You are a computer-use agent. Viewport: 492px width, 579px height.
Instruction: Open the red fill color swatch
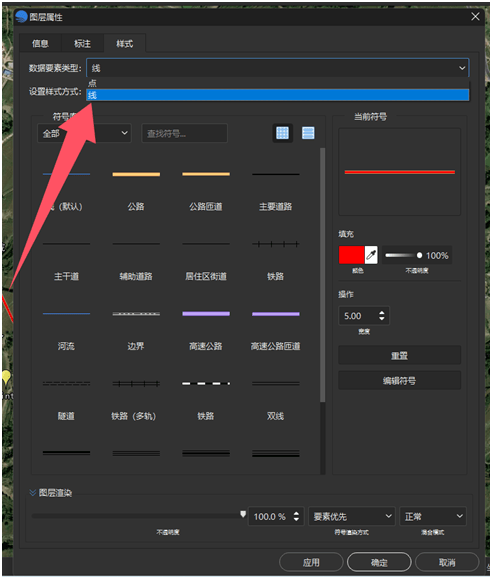click(x=352, y=255)
